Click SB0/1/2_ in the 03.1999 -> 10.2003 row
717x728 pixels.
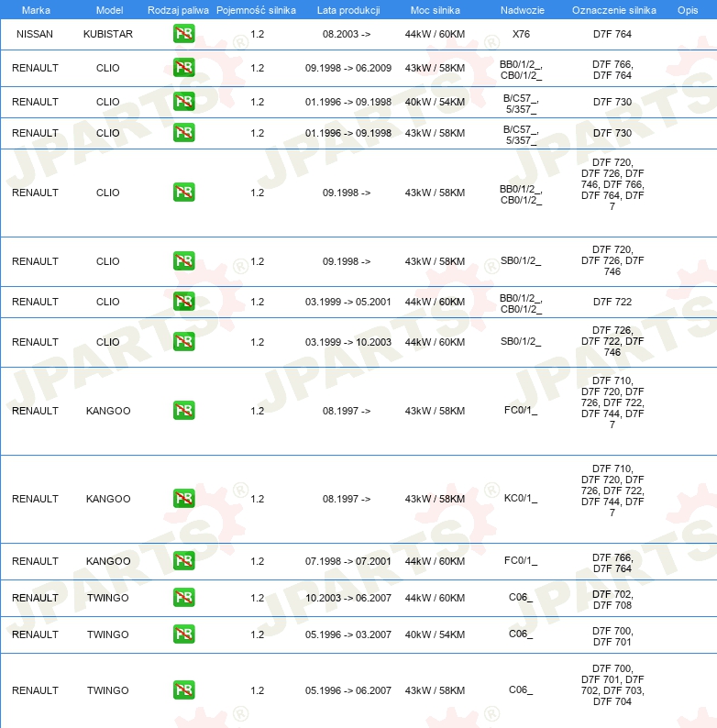pos(521,342)
